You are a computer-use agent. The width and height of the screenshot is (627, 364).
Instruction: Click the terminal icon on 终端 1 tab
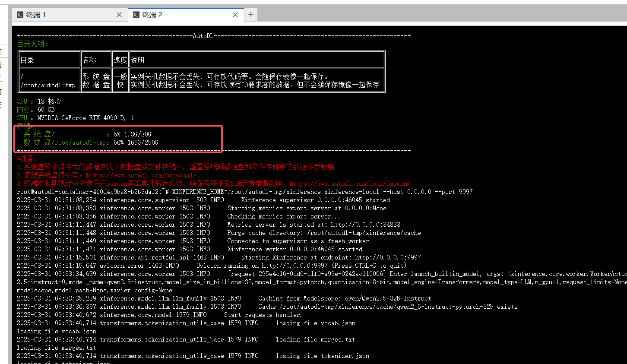[20, 15]
